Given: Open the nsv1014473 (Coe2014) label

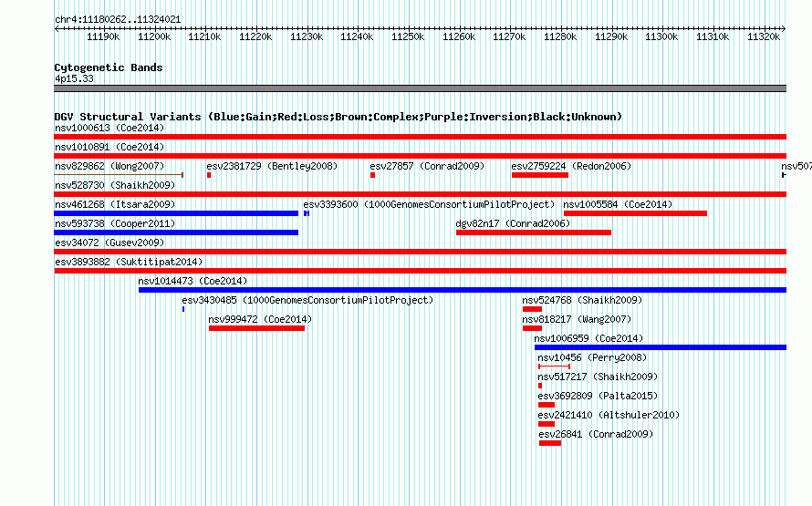Looking at the screenshot, I should [193, 281].
